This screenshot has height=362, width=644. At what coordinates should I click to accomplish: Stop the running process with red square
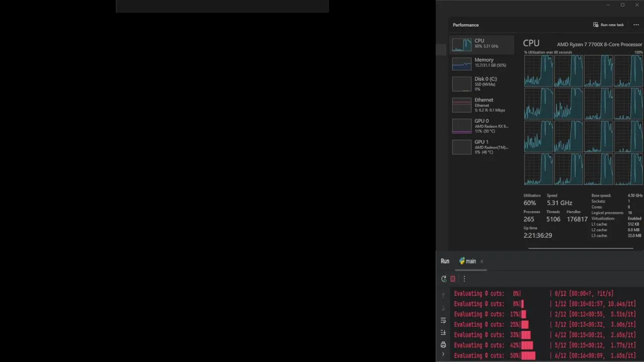(x=453, y=279)
